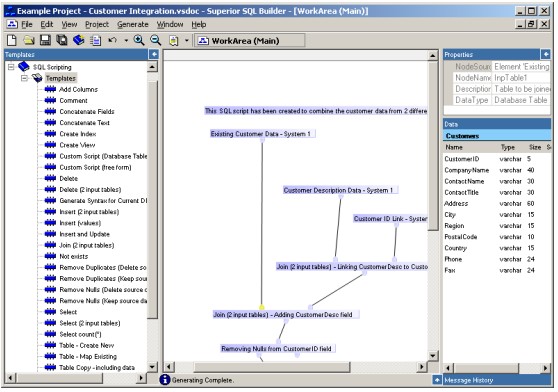Save project using the floppy disk icon
The width and height of the screenshot is (558, 392).
(x=45, y=41)
